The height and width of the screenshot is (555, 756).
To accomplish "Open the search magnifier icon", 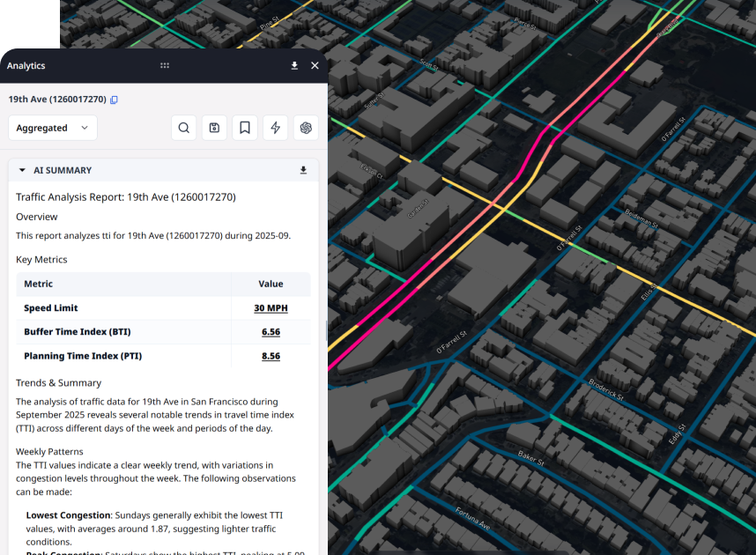I will [x=183, y=128].
